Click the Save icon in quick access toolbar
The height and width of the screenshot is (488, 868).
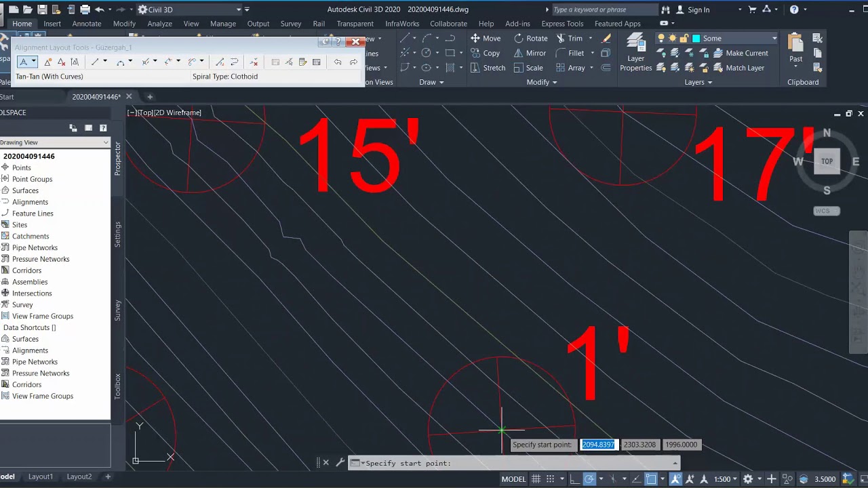point(42,9)
